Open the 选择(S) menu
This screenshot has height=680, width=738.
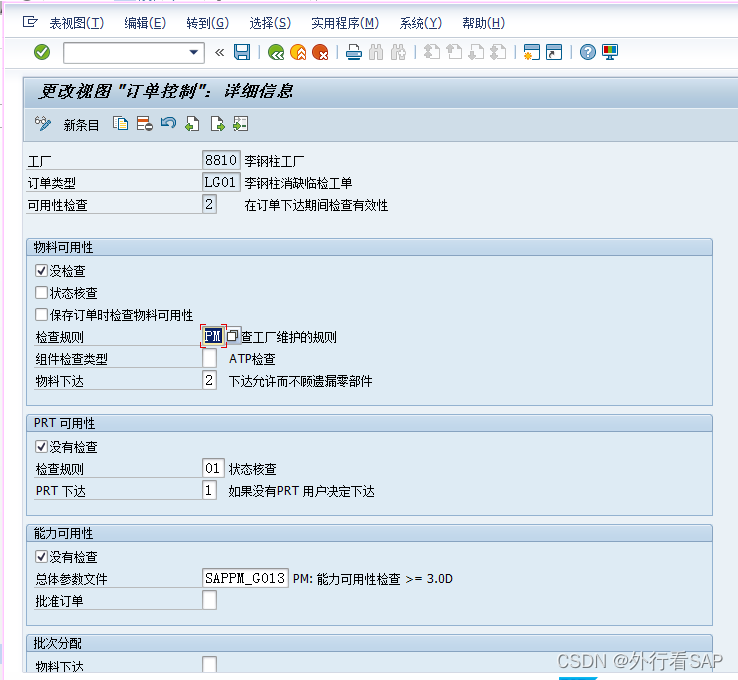[270, 23]
